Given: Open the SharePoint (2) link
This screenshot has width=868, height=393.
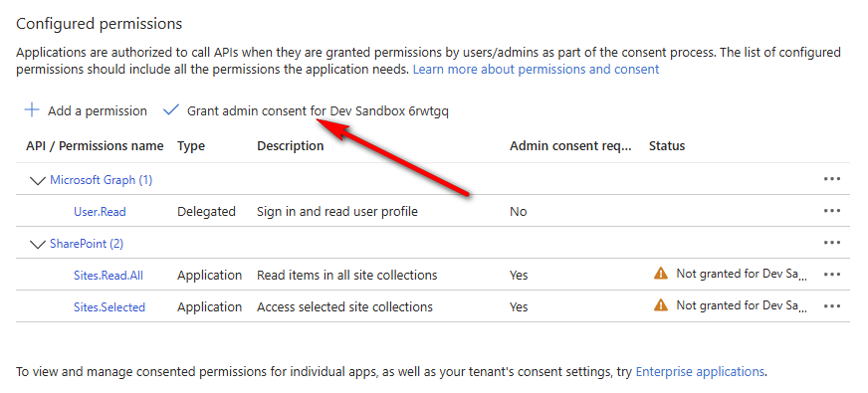Looking at the screenshot, I should coord(87,244).
